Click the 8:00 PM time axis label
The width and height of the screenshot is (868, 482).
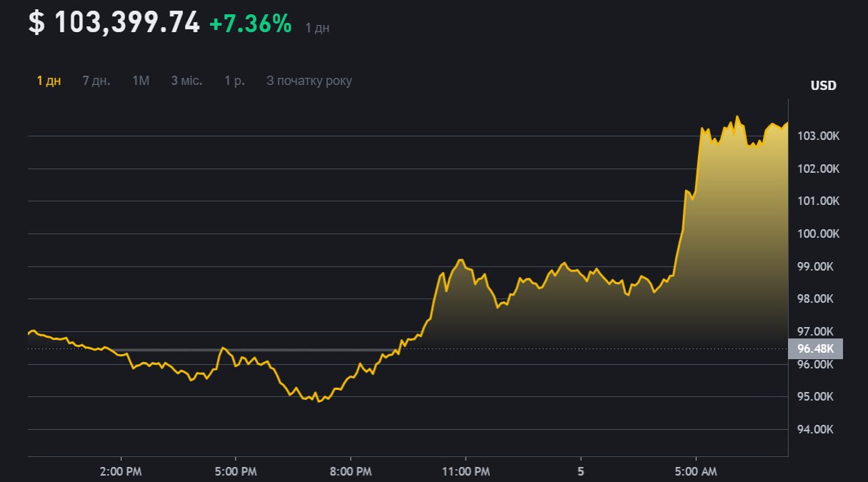(x=351, y=471)
